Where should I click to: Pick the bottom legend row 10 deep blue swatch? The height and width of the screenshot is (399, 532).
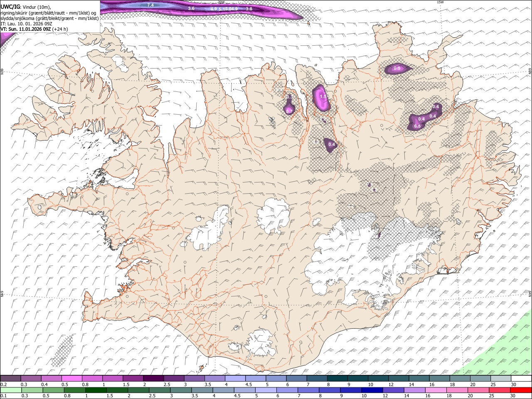pyautogui.click(x=372, y=390)
